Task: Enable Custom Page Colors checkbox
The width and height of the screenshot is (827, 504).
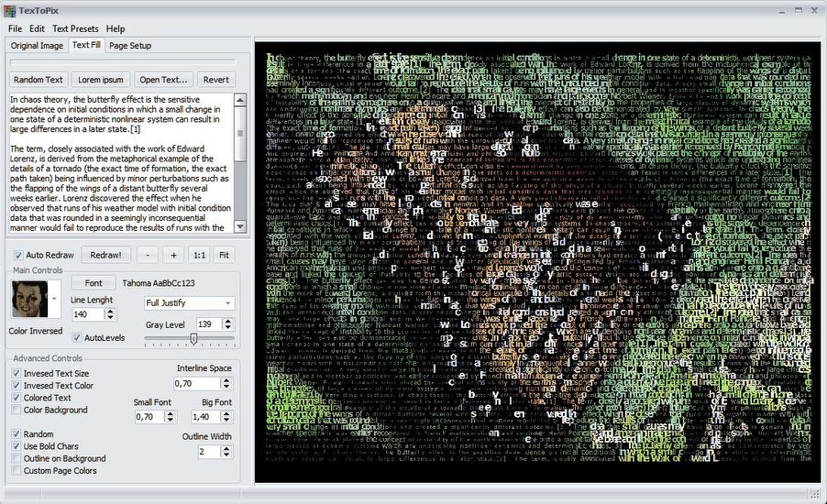Action: click(x=17, y=470)
